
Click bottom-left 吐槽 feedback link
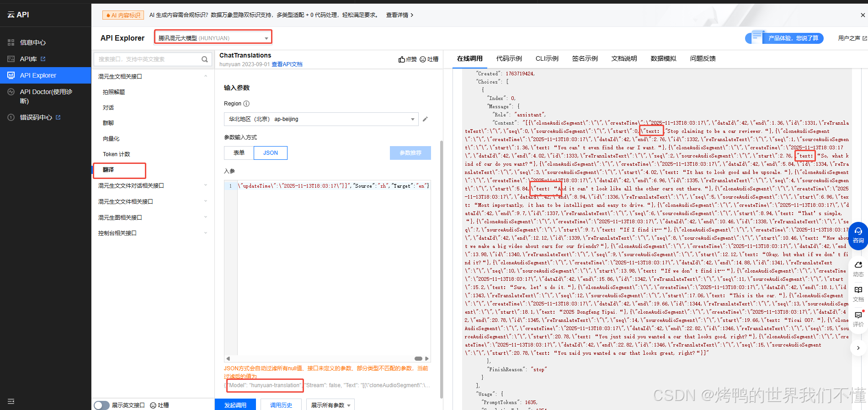coord(160,405)
